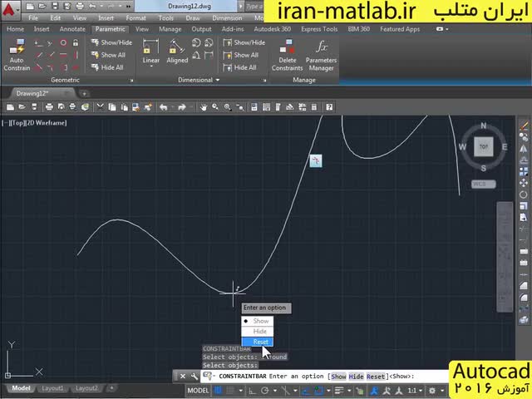
Task: Select the Concentric constraint circle icon
Action: pyautogui.click(x=63, y=42)
